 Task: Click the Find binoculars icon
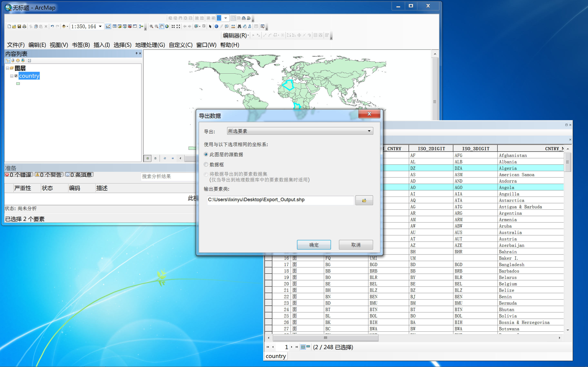click(239, 27)
